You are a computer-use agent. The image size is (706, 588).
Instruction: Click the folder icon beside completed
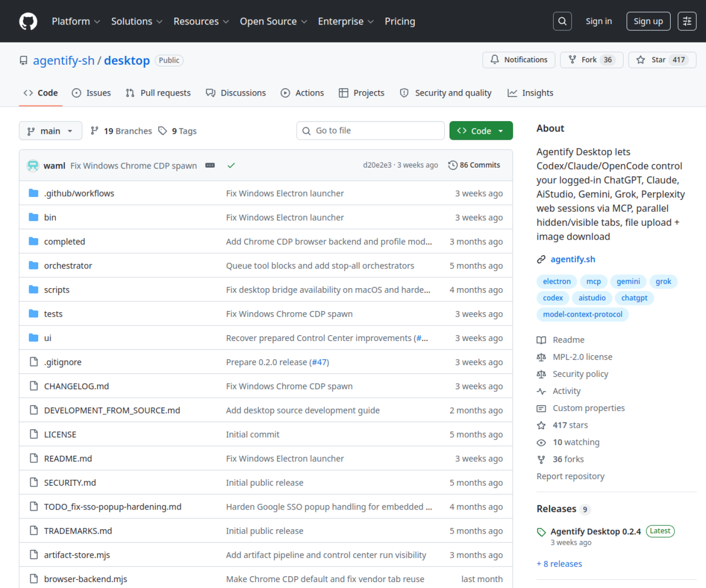(x=33, y=241)
